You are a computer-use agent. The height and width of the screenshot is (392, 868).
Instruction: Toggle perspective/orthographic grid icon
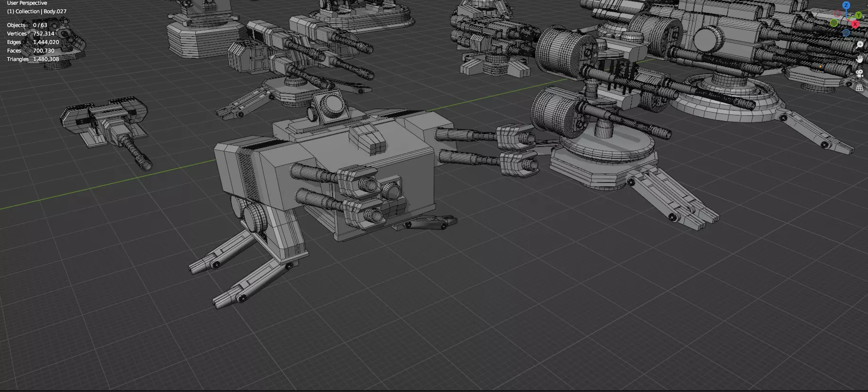(x=860, y=87)
